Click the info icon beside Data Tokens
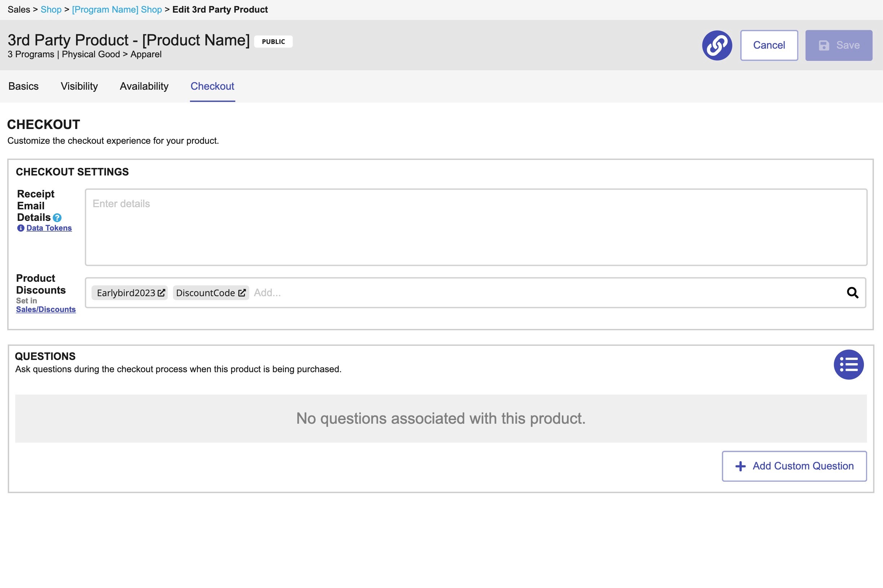The height and width of the screenshot is (588, 883). [21, 228]
